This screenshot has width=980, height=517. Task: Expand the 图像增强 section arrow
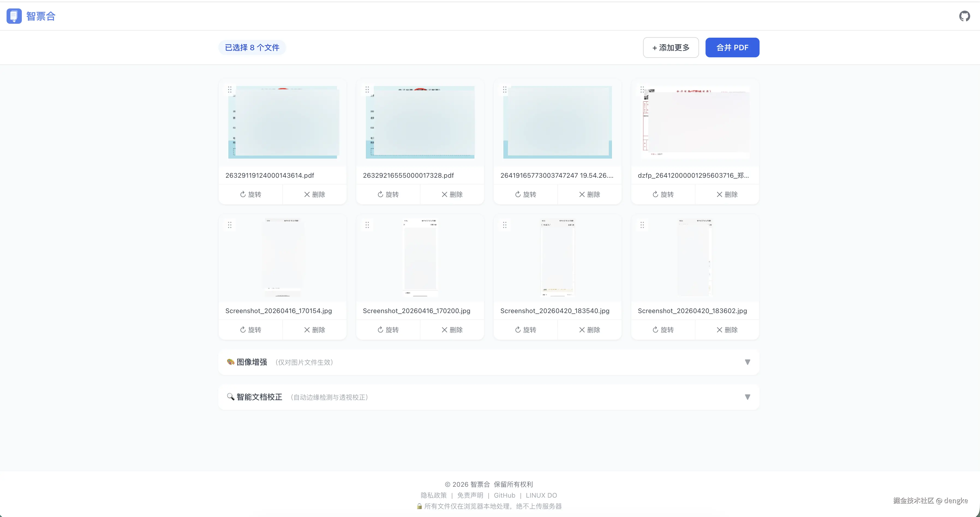point(747,362)
